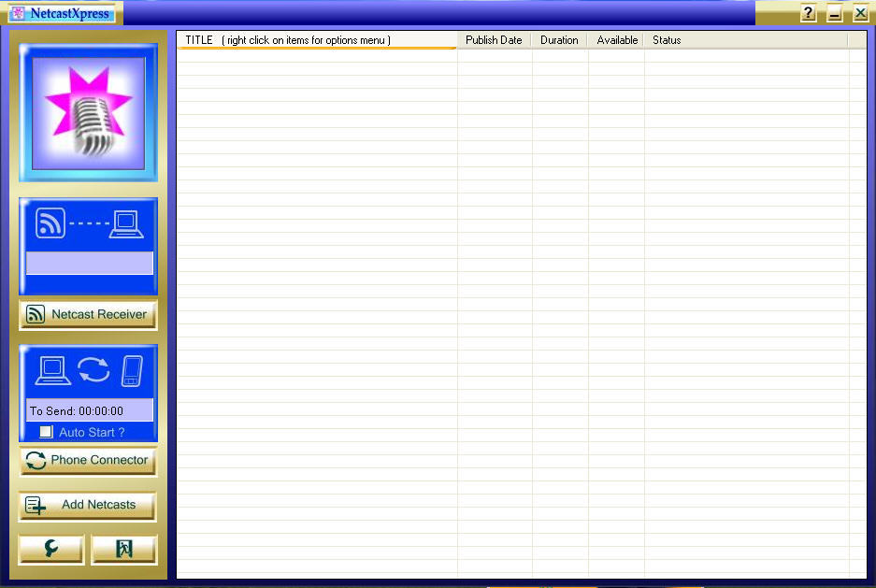Sort list by Status column header
Viewport: 876px width, 588px height.
(x=746, y=40)
